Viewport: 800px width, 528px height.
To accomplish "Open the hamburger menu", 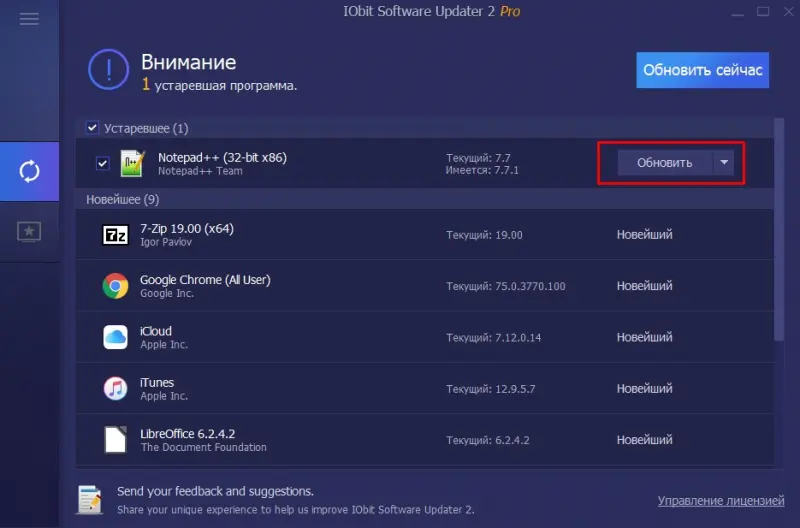I will 29,19.
